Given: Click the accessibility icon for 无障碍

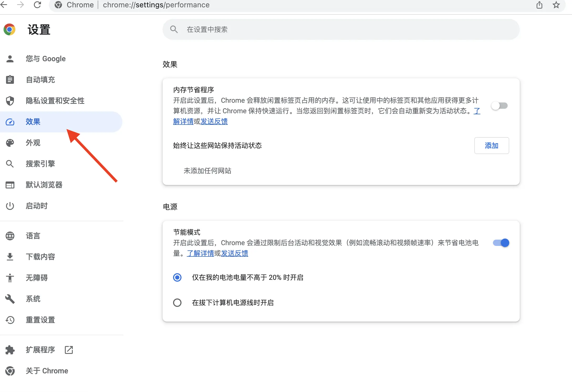Looking at the screenshot, I should click(10, 278).
